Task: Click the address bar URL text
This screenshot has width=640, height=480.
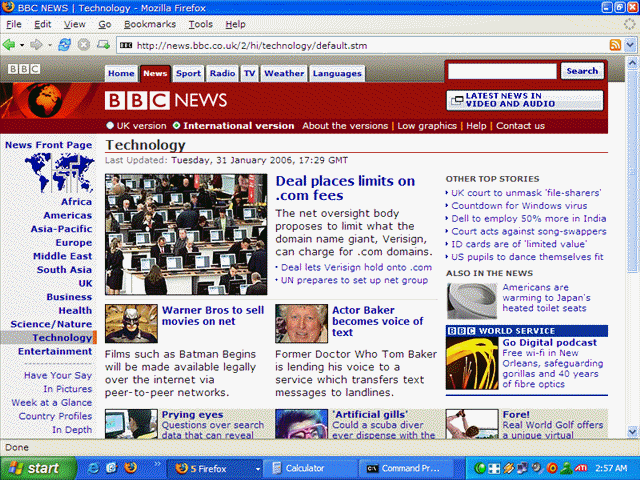Action: [252, 45]
